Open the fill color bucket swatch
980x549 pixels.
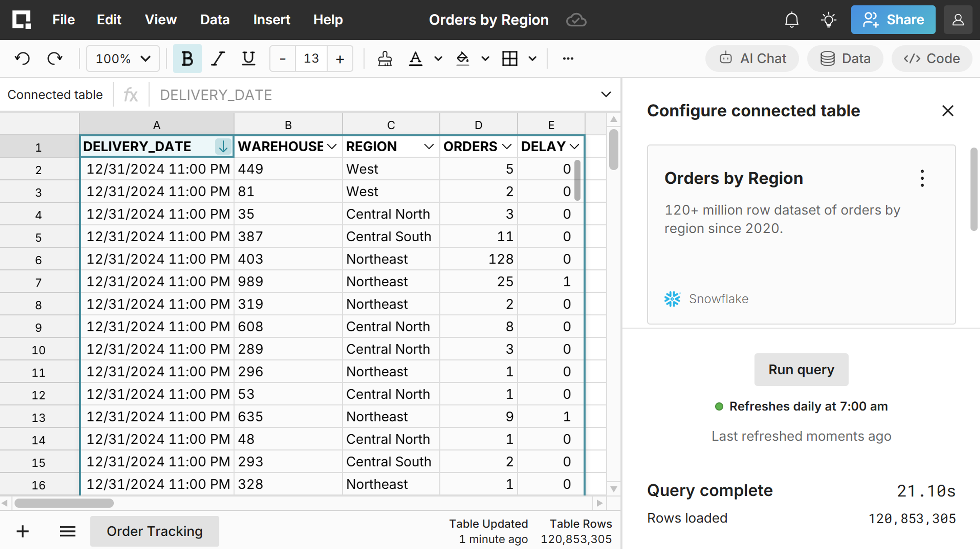[x=462, y=59]
